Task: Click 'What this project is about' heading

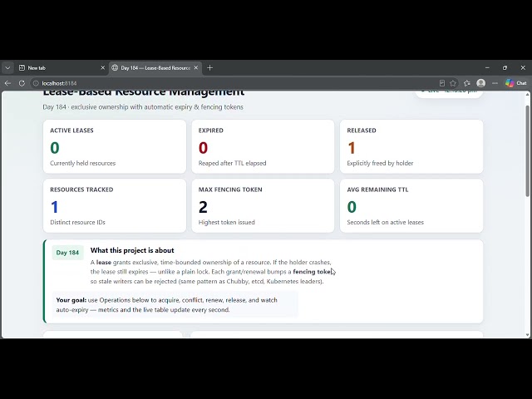Action: pyautogui.click(x=132, y=250)
